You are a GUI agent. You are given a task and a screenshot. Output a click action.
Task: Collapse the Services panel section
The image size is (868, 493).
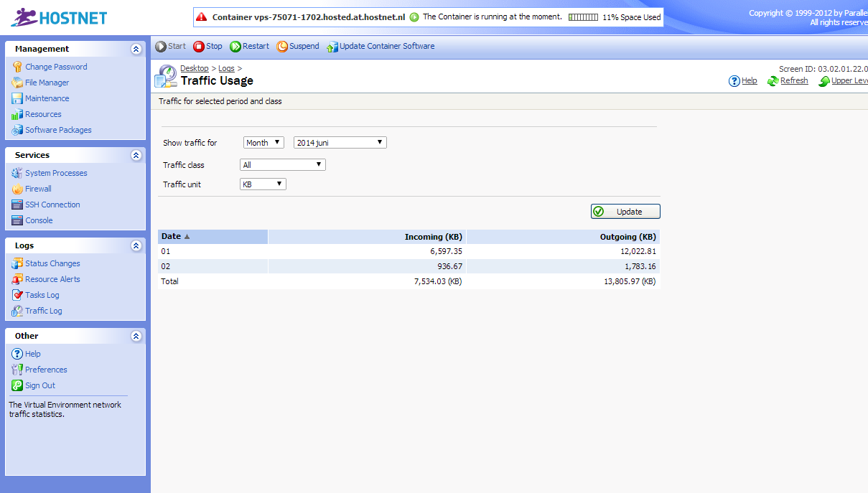(136, 156)
